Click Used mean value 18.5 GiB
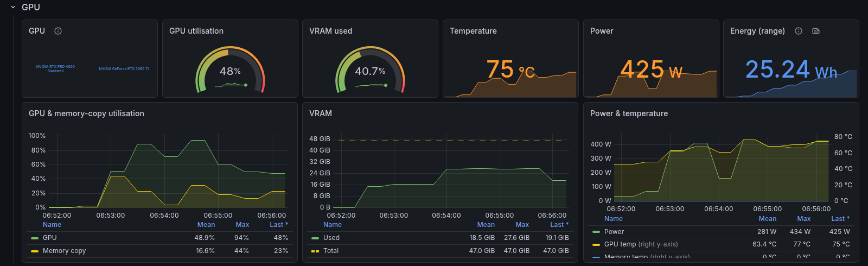The height and width of the screenshot is (266, 868). tap(482, 238)
